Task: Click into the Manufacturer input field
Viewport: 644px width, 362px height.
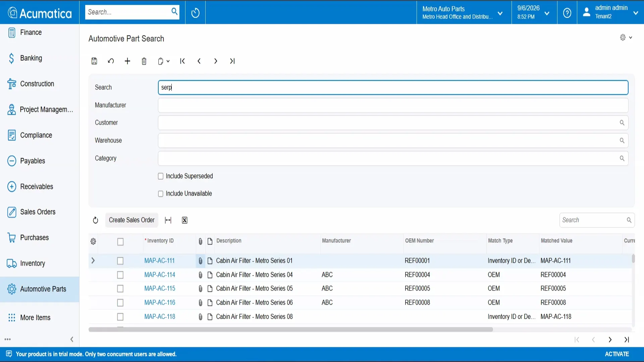Action: tap(393, 105)
